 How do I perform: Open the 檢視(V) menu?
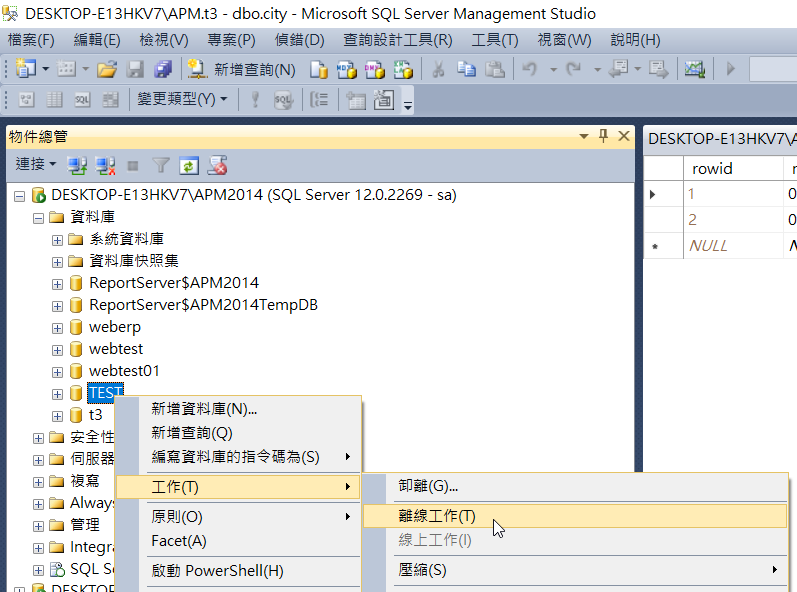pyautogui.click(x=164, y=40)
